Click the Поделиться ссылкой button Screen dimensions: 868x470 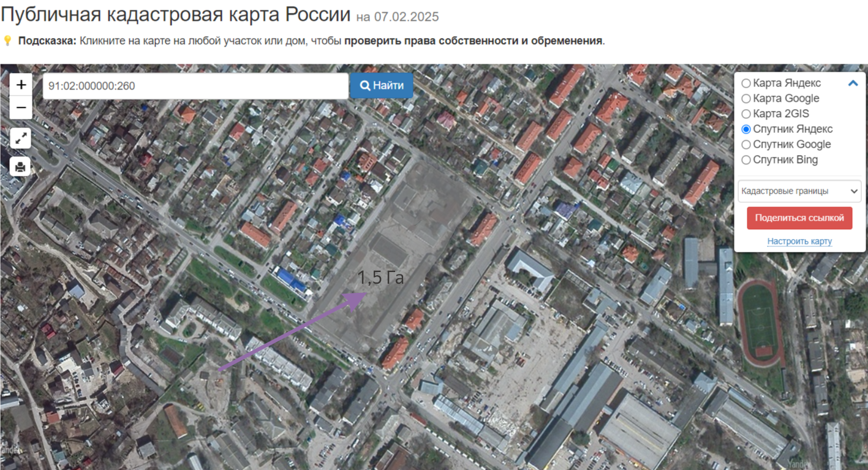pyautogui.click(x=799, y=218)
